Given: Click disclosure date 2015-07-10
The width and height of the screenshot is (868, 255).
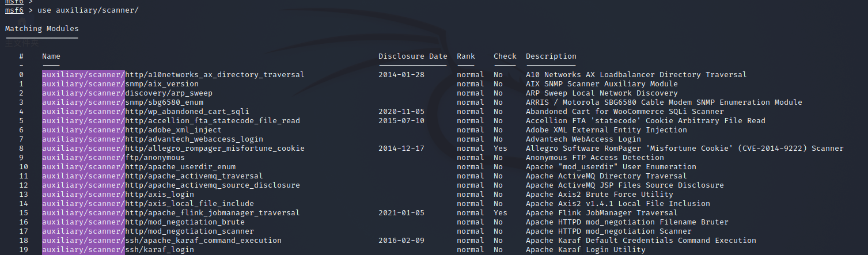Looking at the screenshot, I should tap(401, 121).
